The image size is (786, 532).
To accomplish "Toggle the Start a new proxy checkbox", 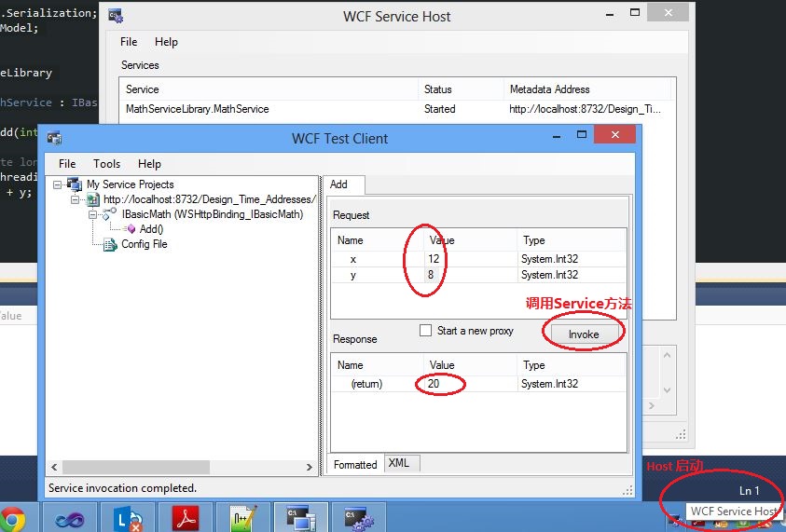I will tap(425, 330).
